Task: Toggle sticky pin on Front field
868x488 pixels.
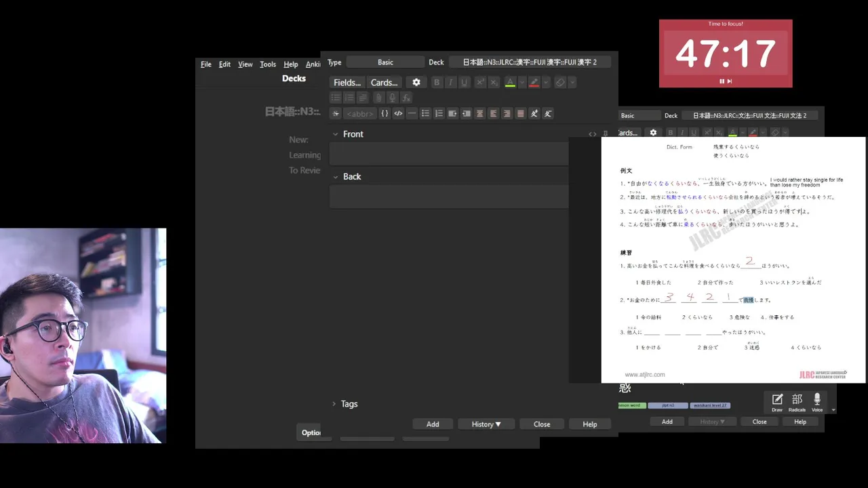Action: click(606, 134)
